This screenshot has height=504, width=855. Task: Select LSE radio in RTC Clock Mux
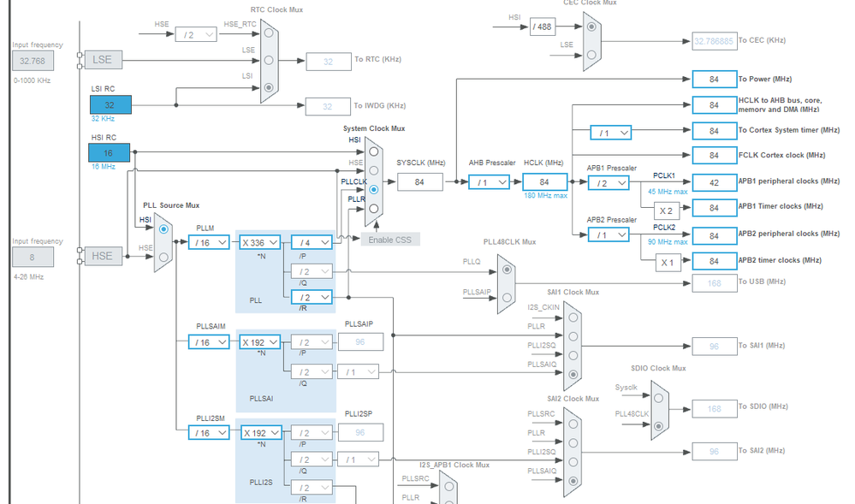(269, 60)
